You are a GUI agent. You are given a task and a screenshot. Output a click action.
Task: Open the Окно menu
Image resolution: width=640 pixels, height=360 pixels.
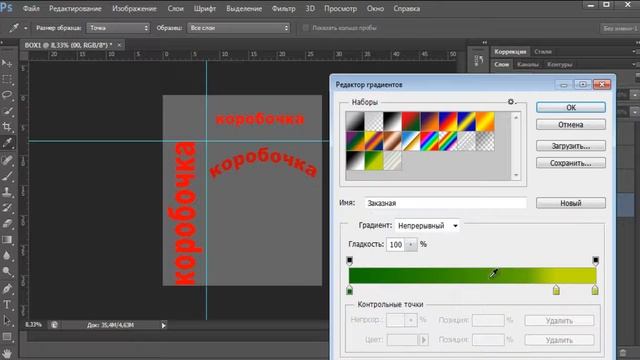[375, 9]
